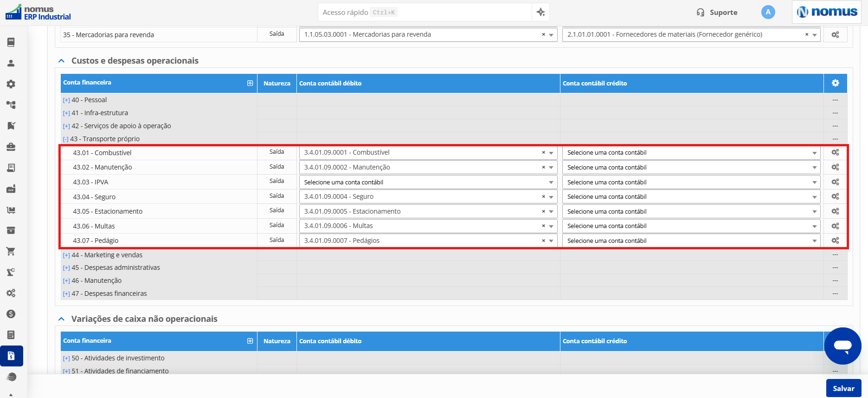Open the factory sidebar icon

click(11, 189)
